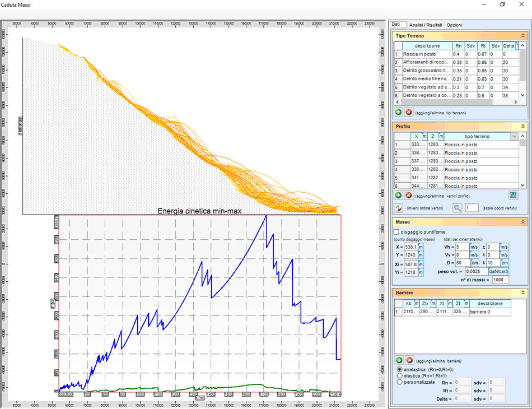Open the Opzioni tab
Screen dimensions: 532x409
454,25
